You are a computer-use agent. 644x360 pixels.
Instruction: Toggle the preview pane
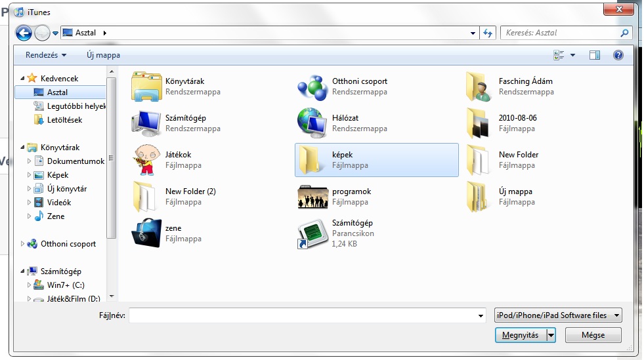point(594,55)
